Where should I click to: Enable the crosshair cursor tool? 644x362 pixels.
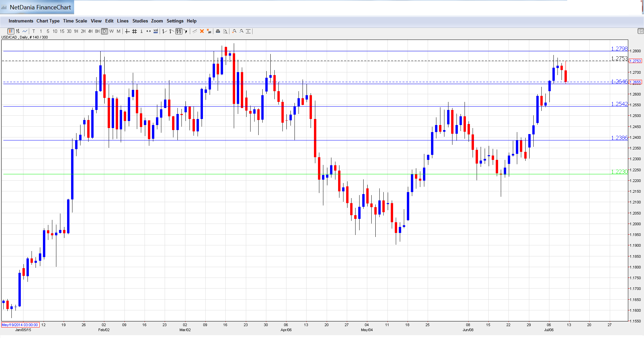127,31
